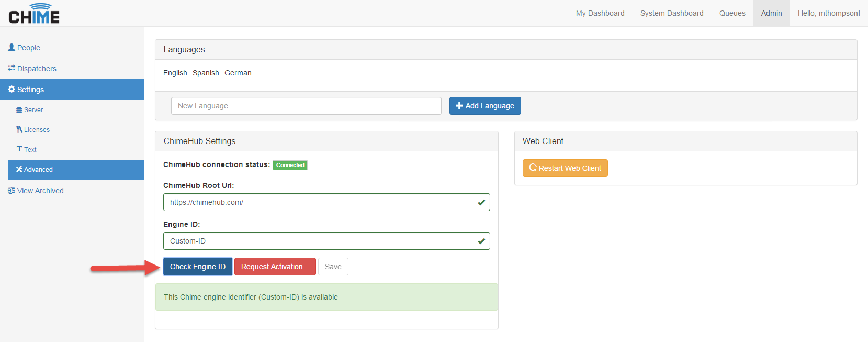Open the Hello, mthompson! user menu
The height and width of the screenshot is (342, 868).
[x=829, y=13]
